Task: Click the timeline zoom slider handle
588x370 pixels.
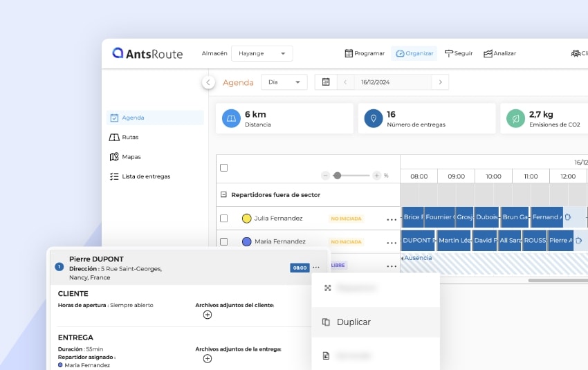Action: click(x=337, y=176)
